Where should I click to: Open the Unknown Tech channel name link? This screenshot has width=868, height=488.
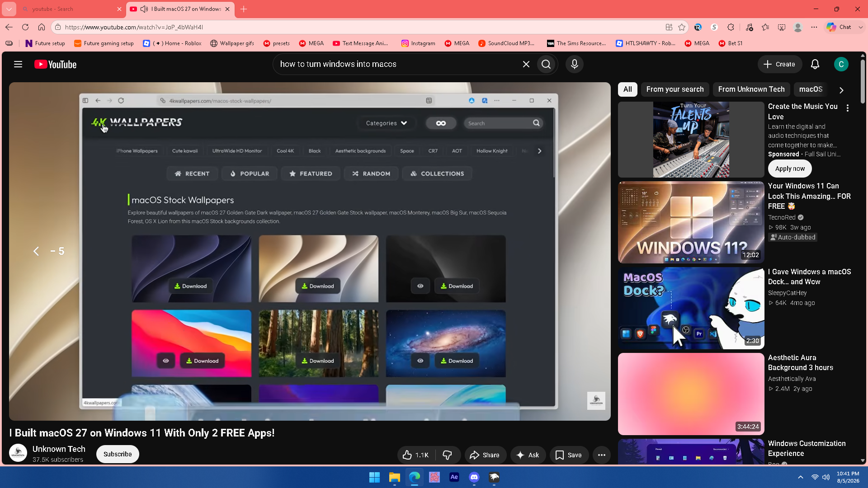tap(59, 449)
